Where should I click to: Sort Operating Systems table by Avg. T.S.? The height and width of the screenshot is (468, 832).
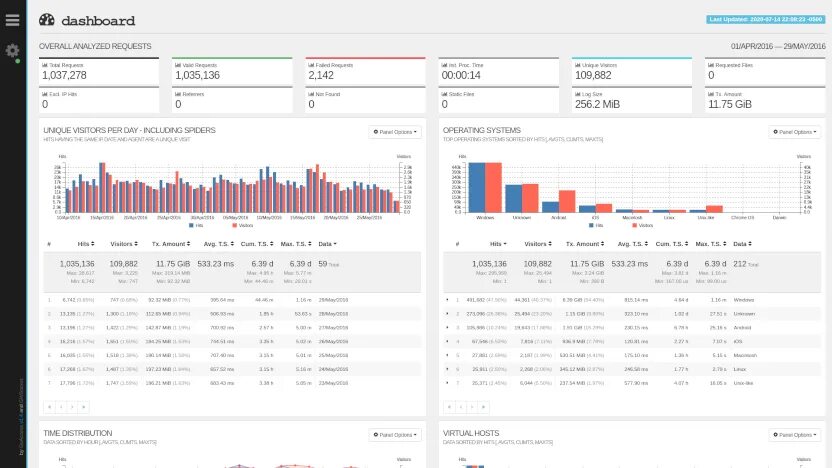[x=632, y=244]
